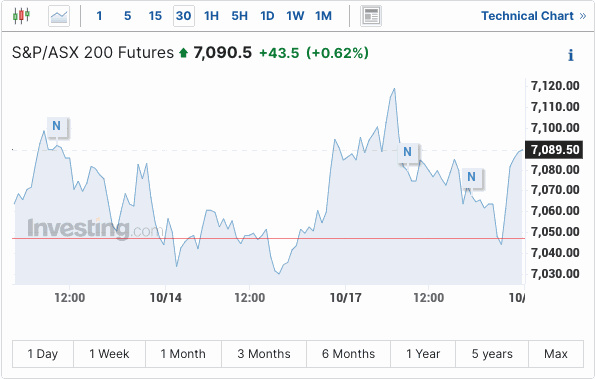595x379 pixels.
Task: Click the S&P/ASX 200 Futures title
Action: pos(93,53)
